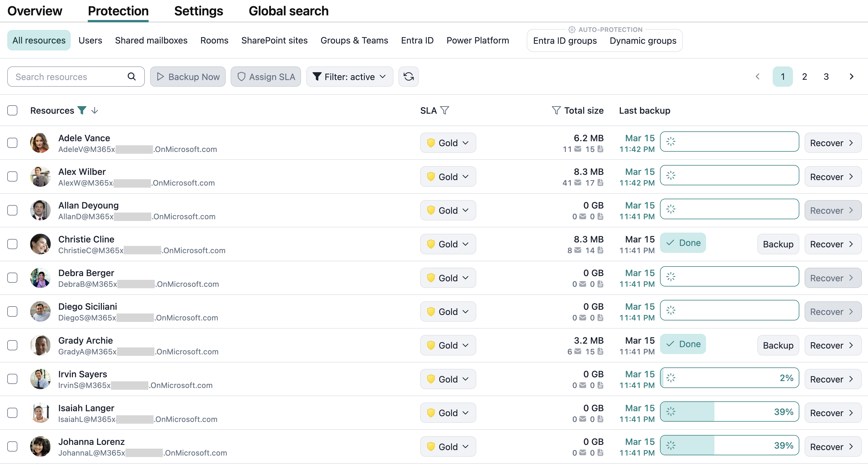868x464 pixels.
Task: Click Adele Vance's profile avatar
Action: point(40,143)
